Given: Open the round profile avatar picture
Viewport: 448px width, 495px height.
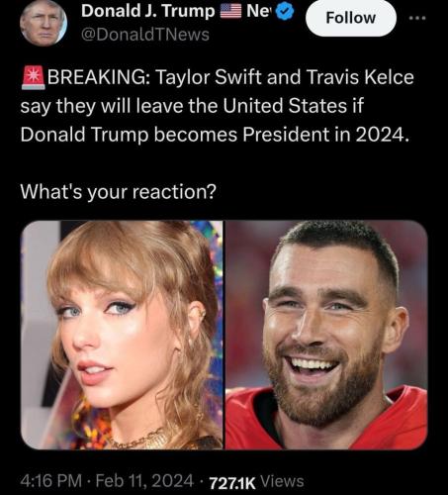Looking at the screenshot, I should pyautogui.click(x=43, y=23).
